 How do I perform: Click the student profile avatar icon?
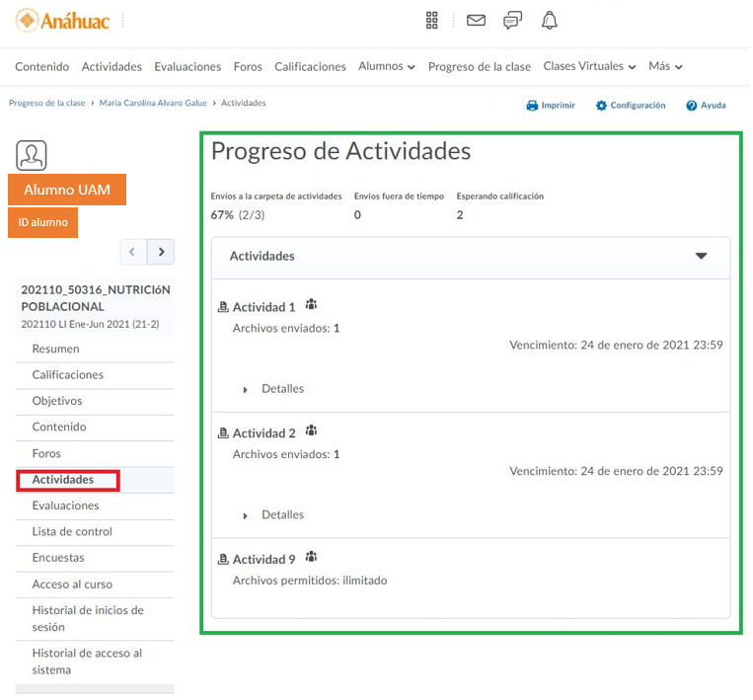32,155
